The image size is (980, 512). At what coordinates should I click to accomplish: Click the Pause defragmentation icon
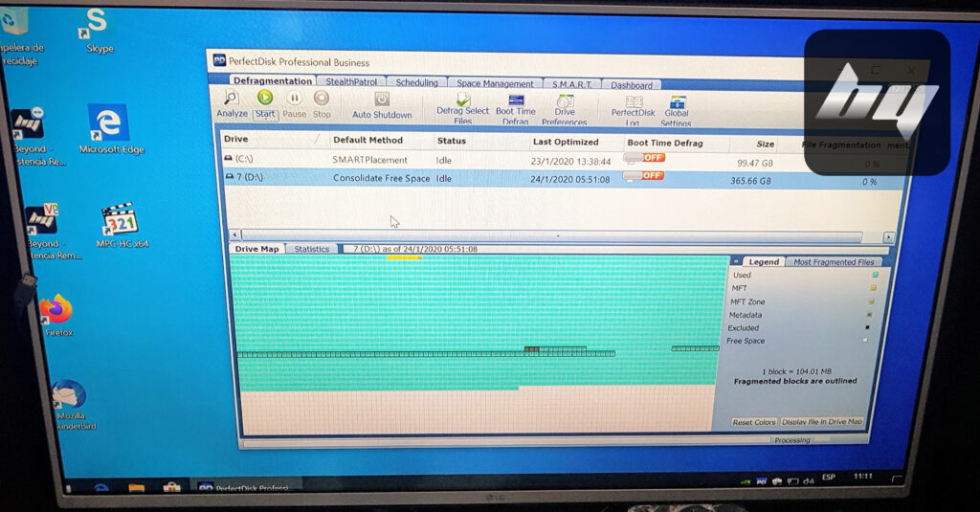pyautogui.click(x=295, y=99)
